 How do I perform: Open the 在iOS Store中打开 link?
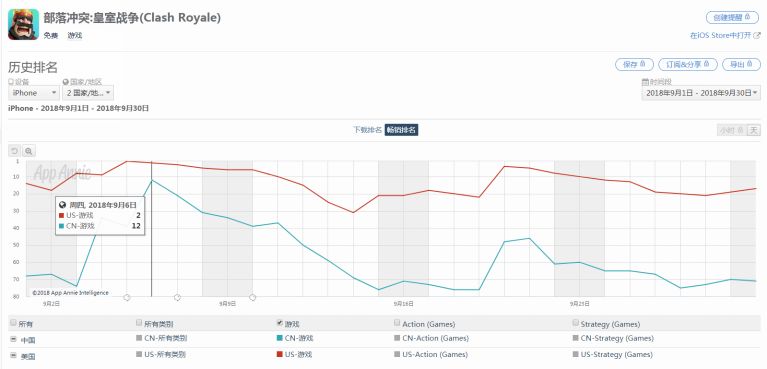click(721, 35)
